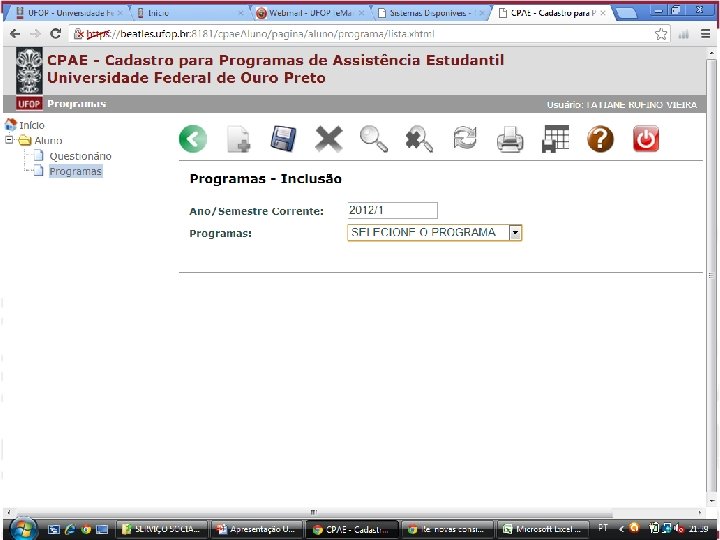Click the new document icon
Viewport: 720px width, 540px height.
(239, 139)
